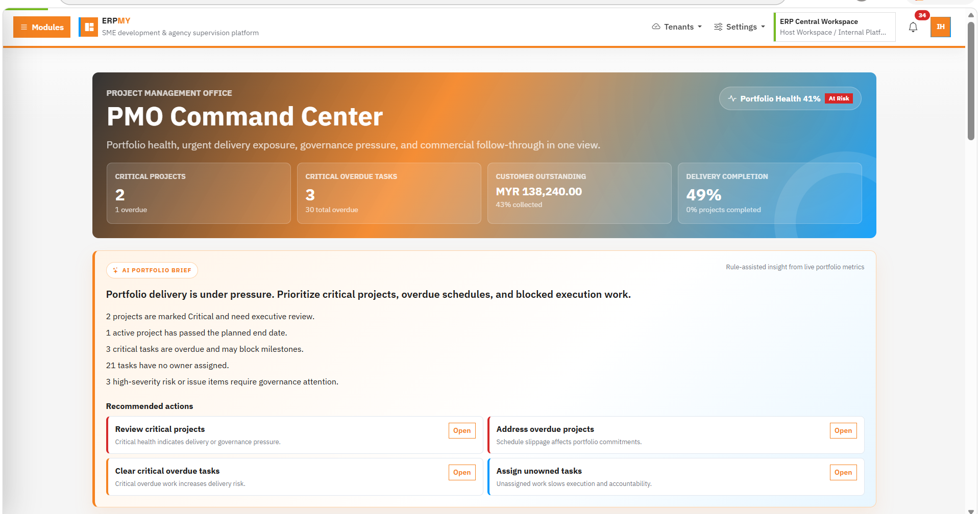Click the page scrollbar up arrow
This screenshot has width=980, height=514.
tap(971, 15)
